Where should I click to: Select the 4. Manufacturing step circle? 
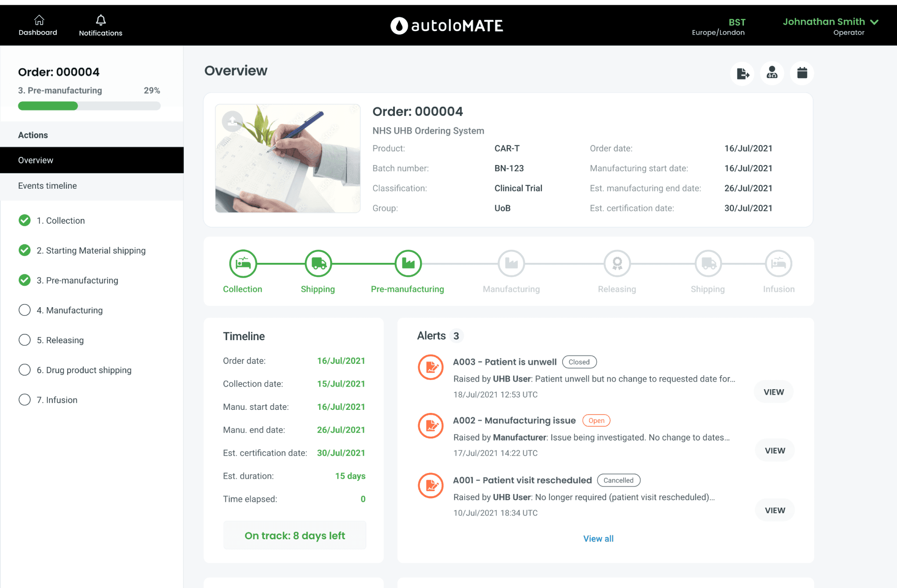point(25,310)
